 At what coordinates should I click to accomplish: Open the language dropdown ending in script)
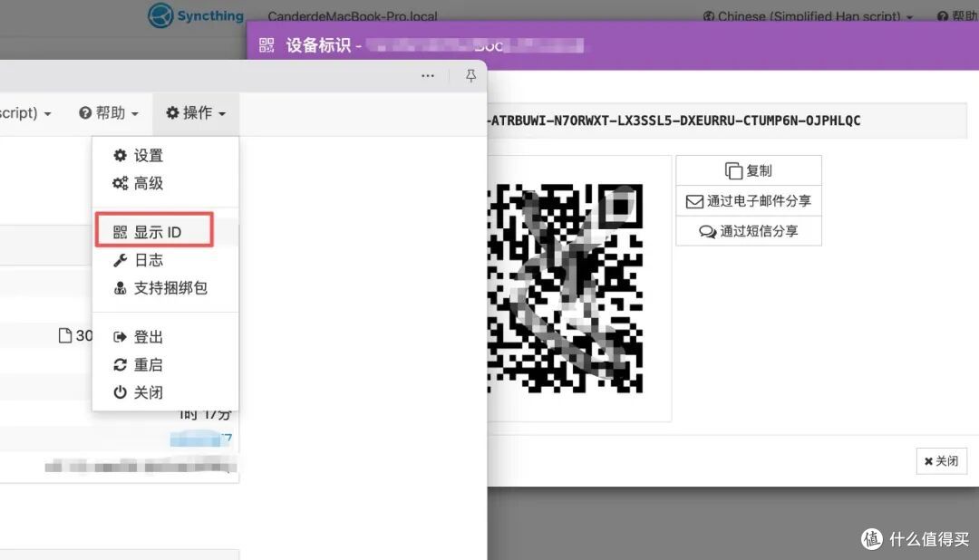pos(25,113)
